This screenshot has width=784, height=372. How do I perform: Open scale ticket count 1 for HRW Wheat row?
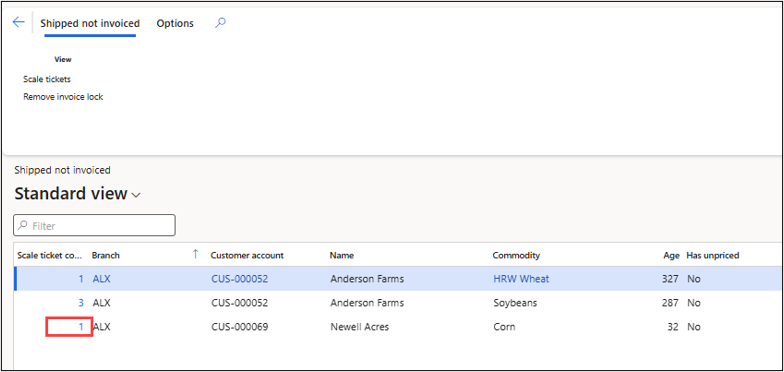80,278
